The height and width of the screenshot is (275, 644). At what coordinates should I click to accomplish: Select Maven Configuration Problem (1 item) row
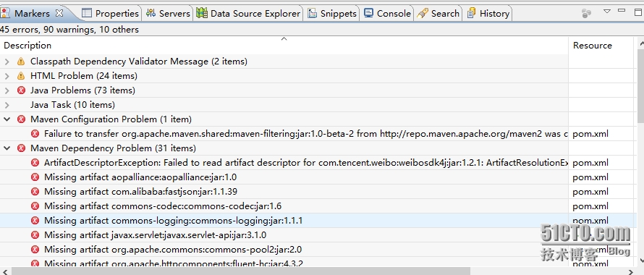click(111, 119)
